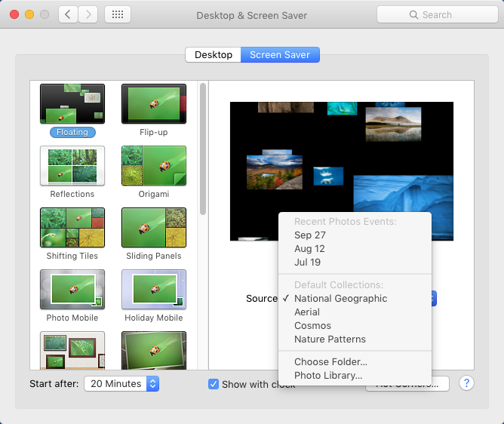
Task: Choose the Shifting Tiles screen saver
Action: (72, 228)
